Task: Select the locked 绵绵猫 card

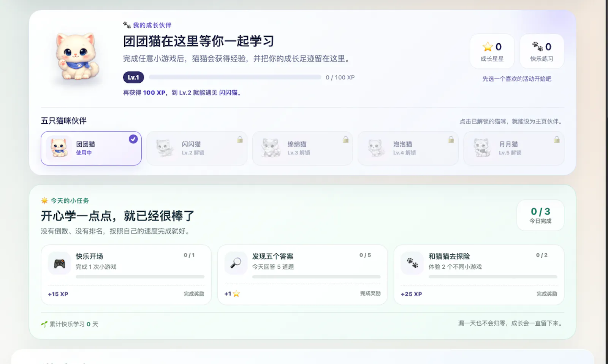Action: 302,148
